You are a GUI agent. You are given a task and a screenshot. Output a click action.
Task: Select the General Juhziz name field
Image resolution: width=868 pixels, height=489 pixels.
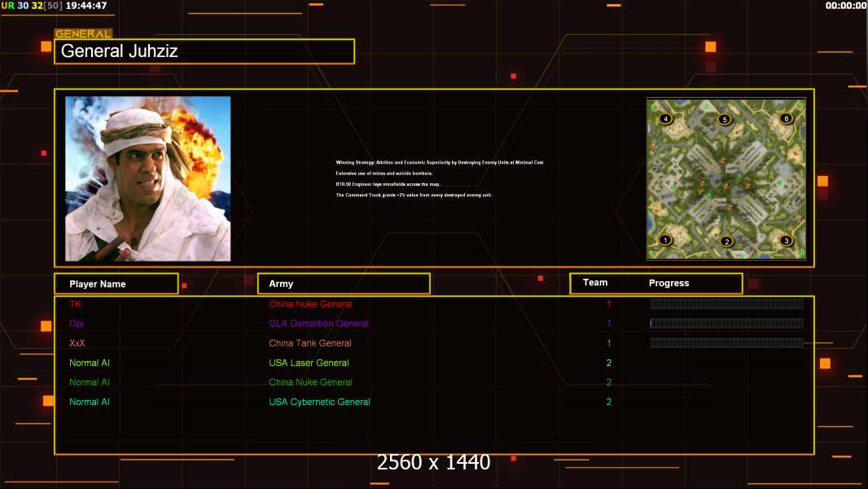pos(204,51)
